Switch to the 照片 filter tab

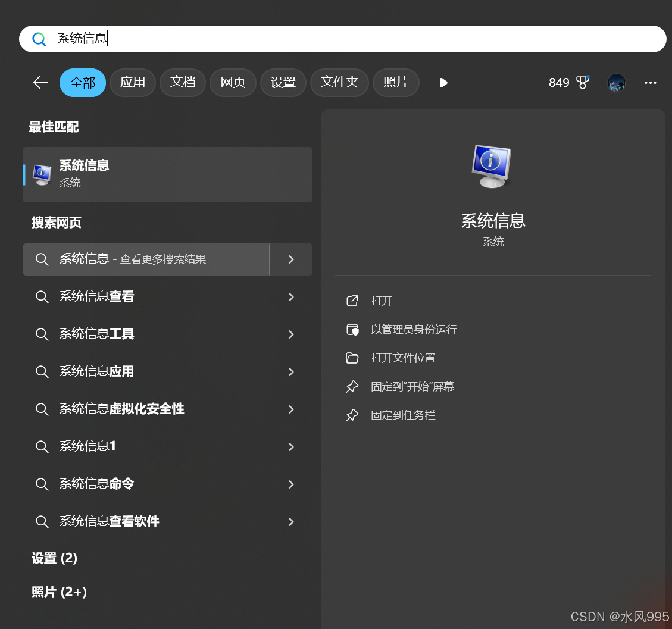pyautogui.click(x=396, y=82)
